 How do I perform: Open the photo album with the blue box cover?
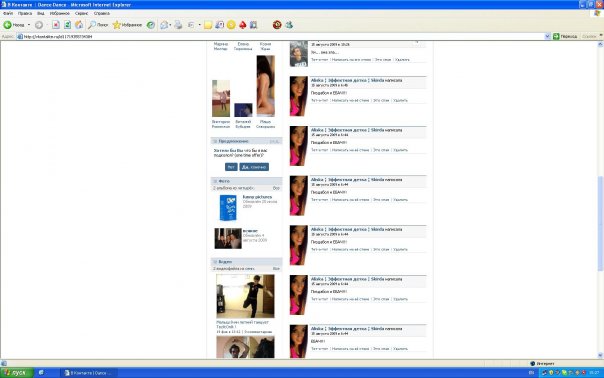click(228, 208)
